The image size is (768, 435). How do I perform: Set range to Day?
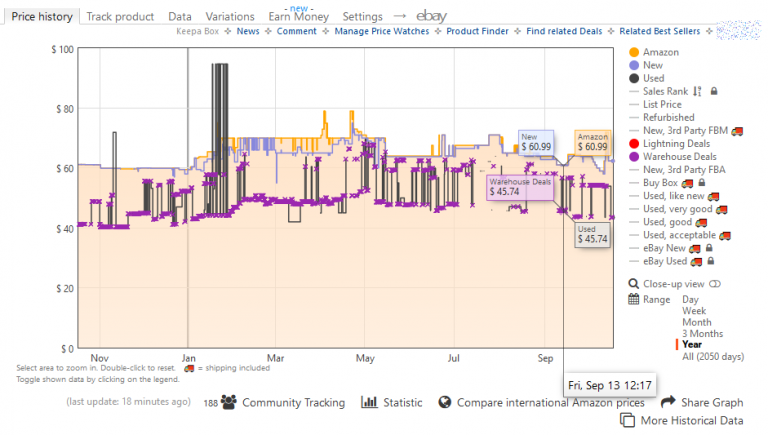(x=690, y=299)
